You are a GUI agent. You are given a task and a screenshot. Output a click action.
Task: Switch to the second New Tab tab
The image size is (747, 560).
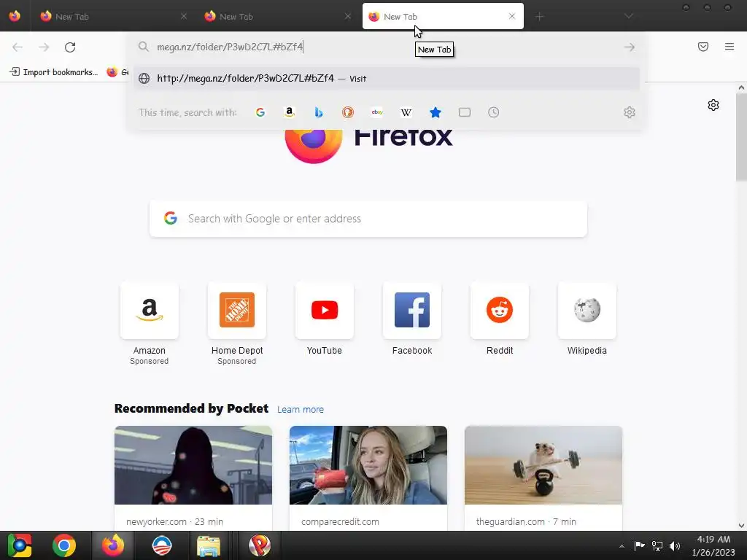point(278,17)
